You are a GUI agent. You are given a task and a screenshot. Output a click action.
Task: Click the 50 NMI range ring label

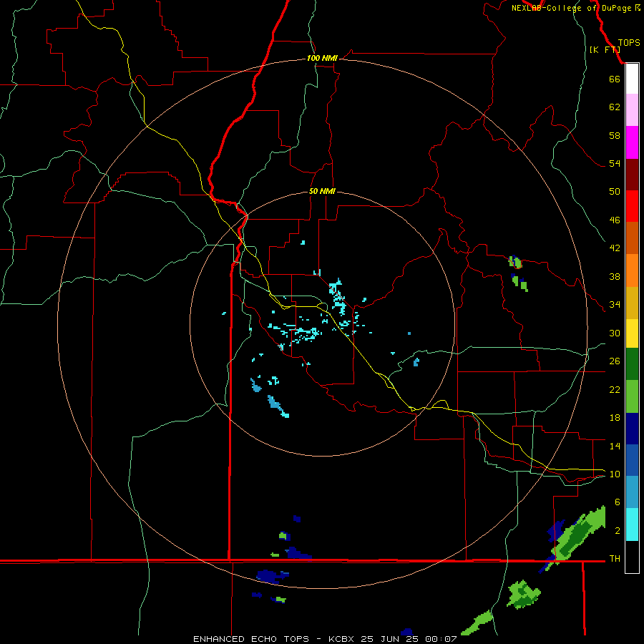pos(322,191)
